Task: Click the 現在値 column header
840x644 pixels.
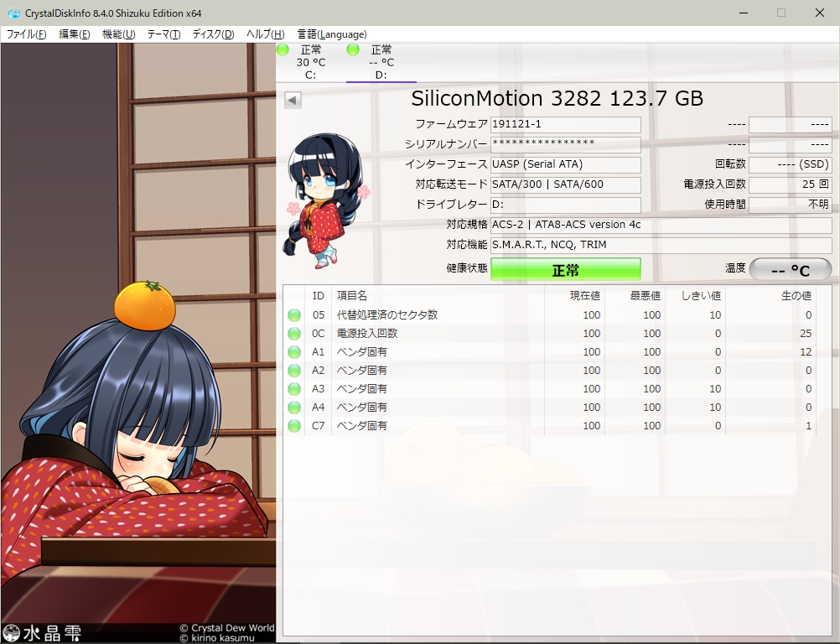Action: tap(574, 296)
